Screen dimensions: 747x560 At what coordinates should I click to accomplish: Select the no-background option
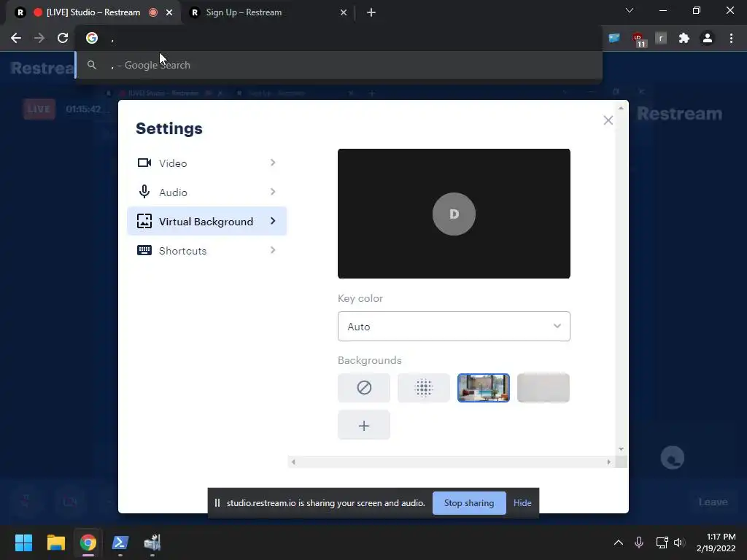tap(364, 388)
